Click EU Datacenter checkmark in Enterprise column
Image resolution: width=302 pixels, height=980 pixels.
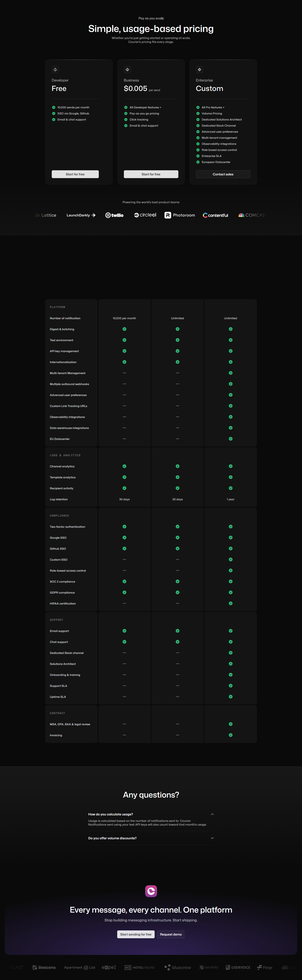coord(230,439)
